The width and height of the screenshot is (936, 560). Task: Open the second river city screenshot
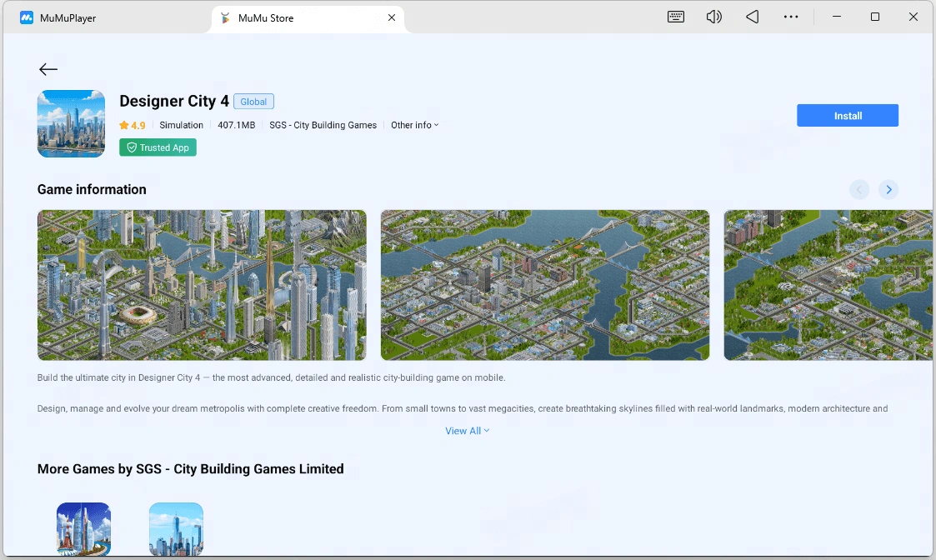(x=545, y=285)
